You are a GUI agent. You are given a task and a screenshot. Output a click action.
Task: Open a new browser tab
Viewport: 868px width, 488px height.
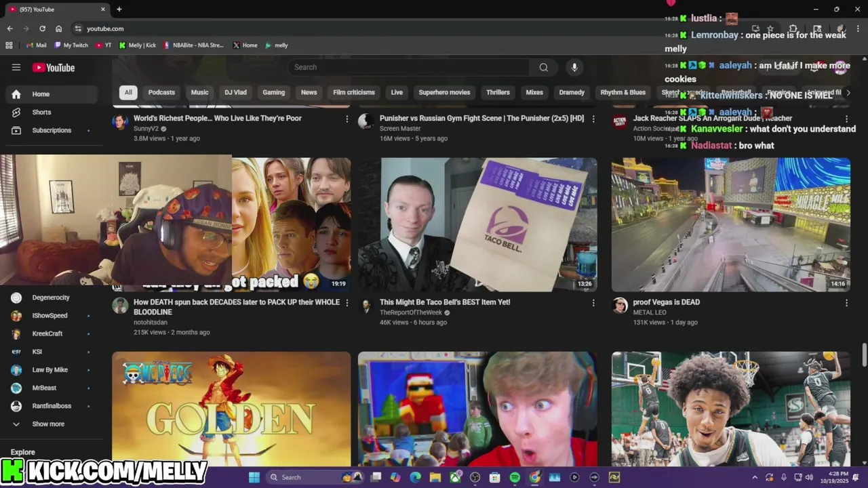(x=119, y=9)
